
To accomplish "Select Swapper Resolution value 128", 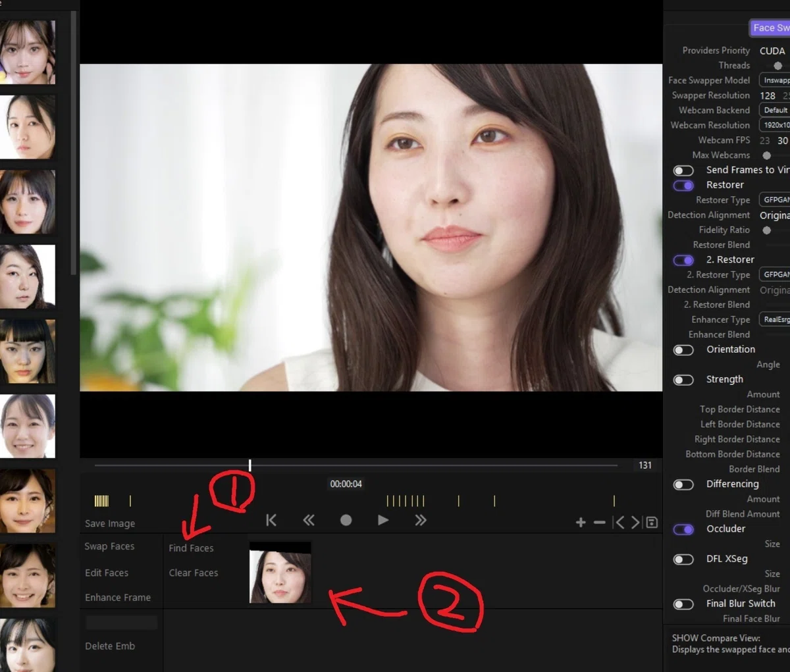I will tap(768, 95).
